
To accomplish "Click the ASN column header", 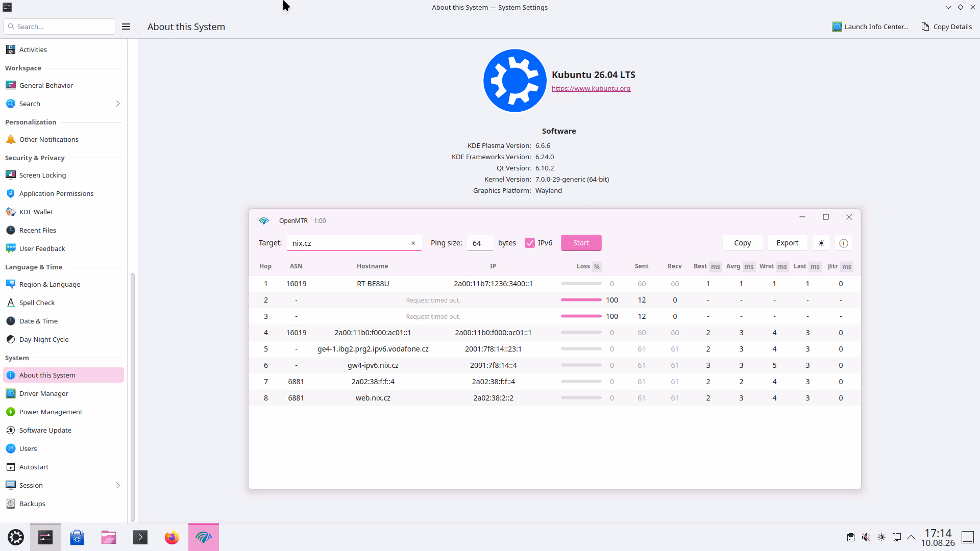I will (296, 266).
